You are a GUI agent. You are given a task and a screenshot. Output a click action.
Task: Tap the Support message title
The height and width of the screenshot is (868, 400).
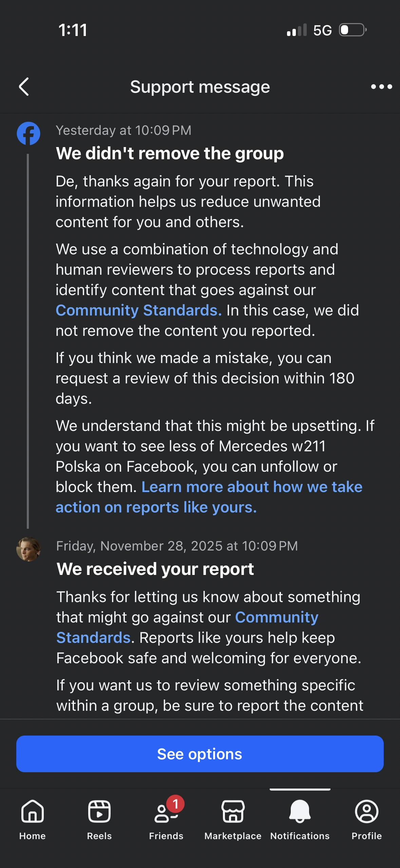pos(200,87)
